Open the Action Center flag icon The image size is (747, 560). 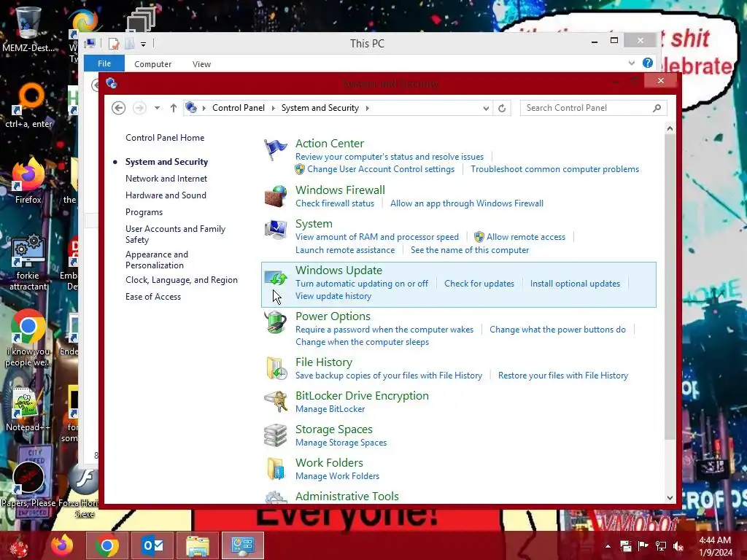pos(275,150)
